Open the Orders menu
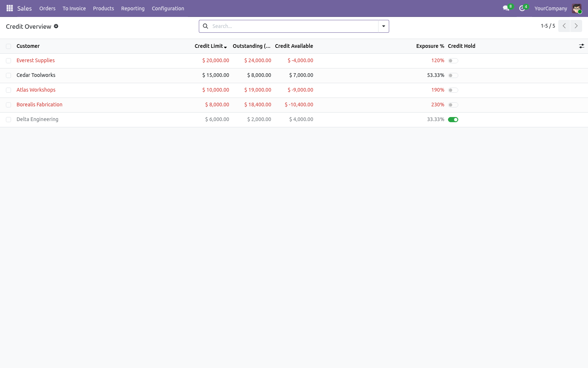 coord(47,8)
